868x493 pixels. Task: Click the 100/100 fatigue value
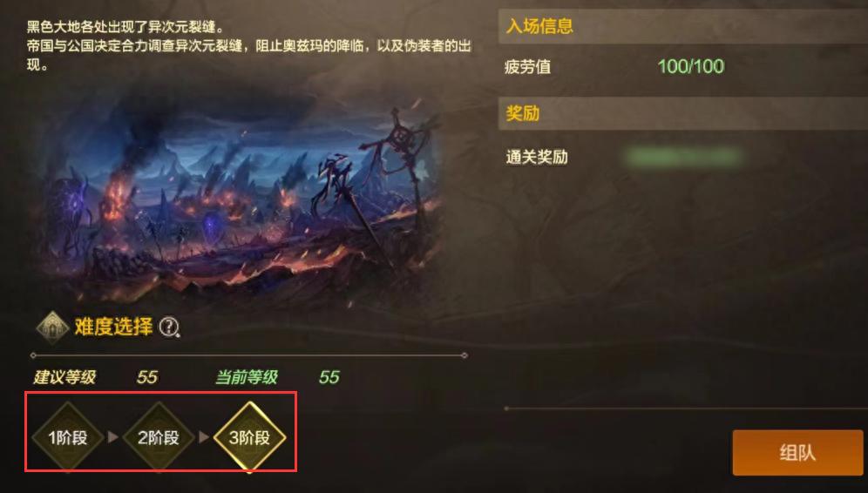click(691, 66)
